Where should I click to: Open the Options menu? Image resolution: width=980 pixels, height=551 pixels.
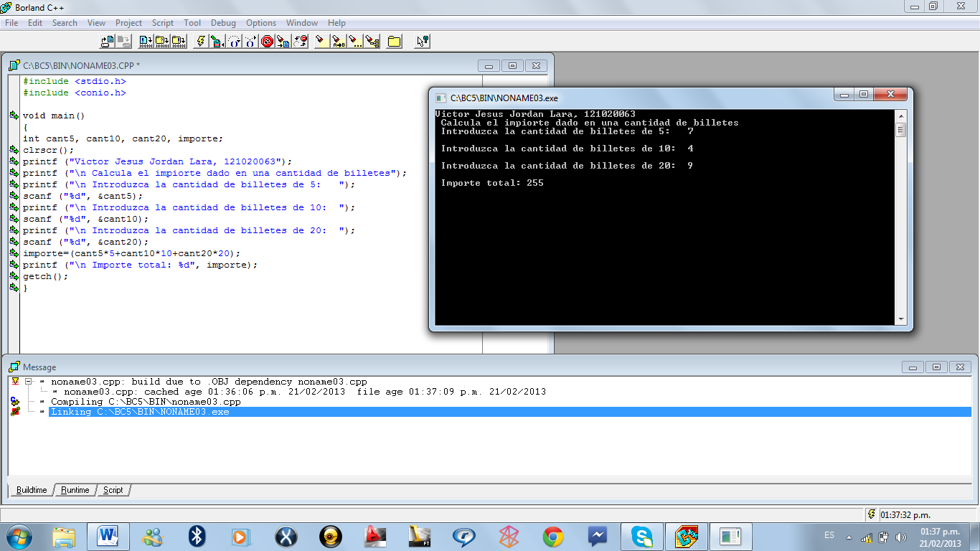tap(260, 22)
